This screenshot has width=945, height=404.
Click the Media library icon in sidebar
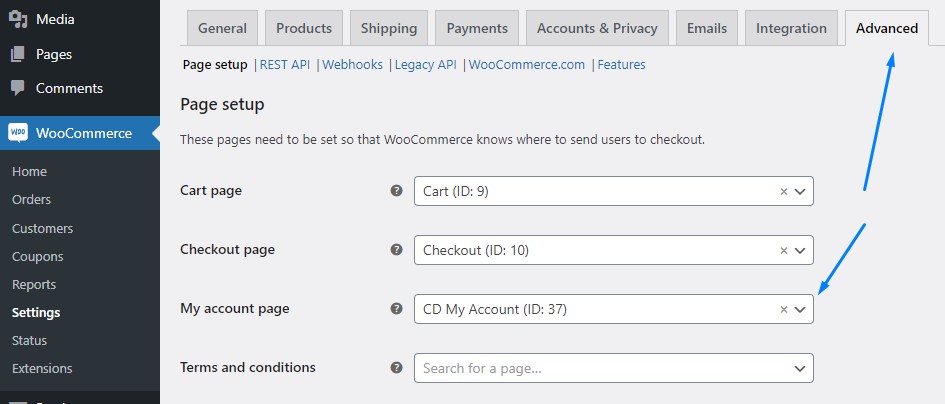[18, 19]
